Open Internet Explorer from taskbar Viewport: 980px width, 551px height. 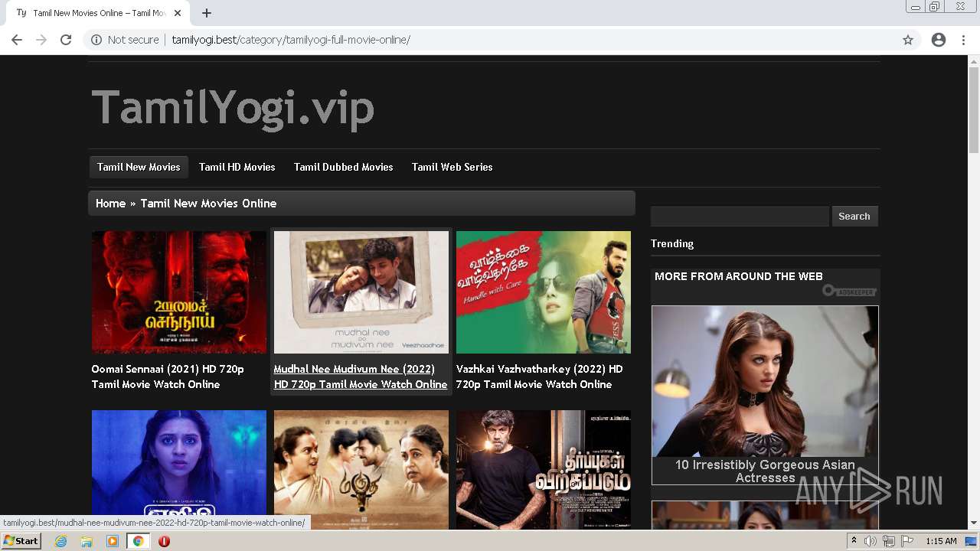point(61,541)
